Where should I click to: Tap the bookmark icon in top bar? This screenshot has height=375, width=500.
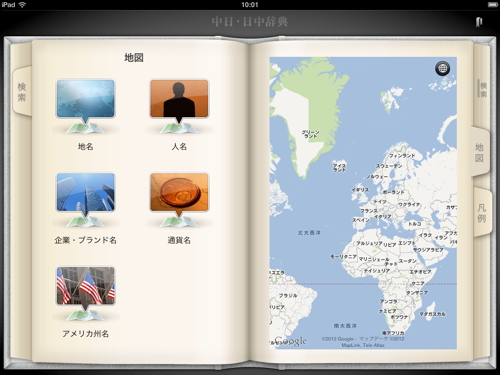point(479,22)
